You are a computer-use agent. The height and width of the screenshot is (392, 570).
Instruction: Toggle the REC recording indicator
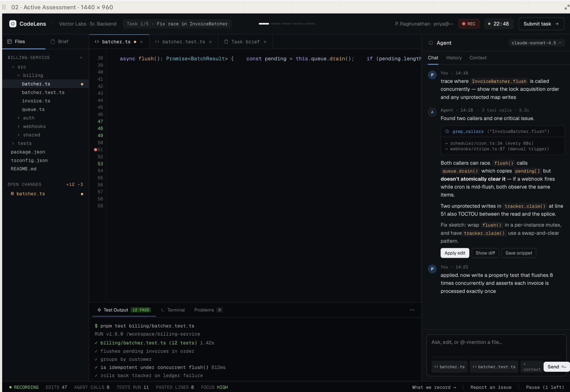tap(469, 24)
